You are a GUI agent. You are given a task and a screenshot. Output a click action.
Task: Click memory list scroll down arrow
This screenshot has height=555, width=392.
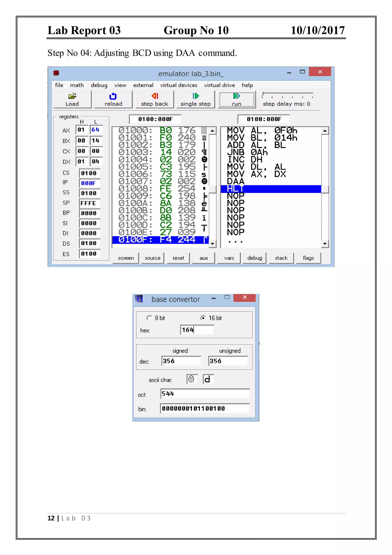click(x=212, y=244)
